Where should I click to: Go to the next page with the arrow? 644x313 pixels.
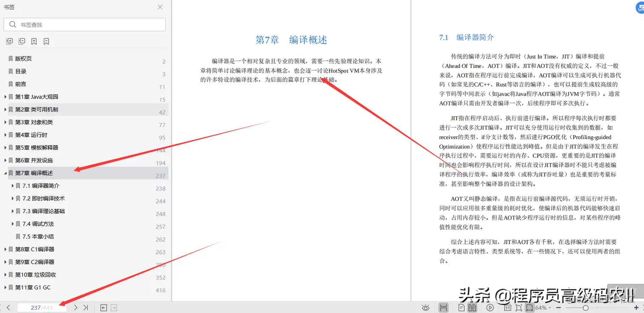click(x=75, y=307)
